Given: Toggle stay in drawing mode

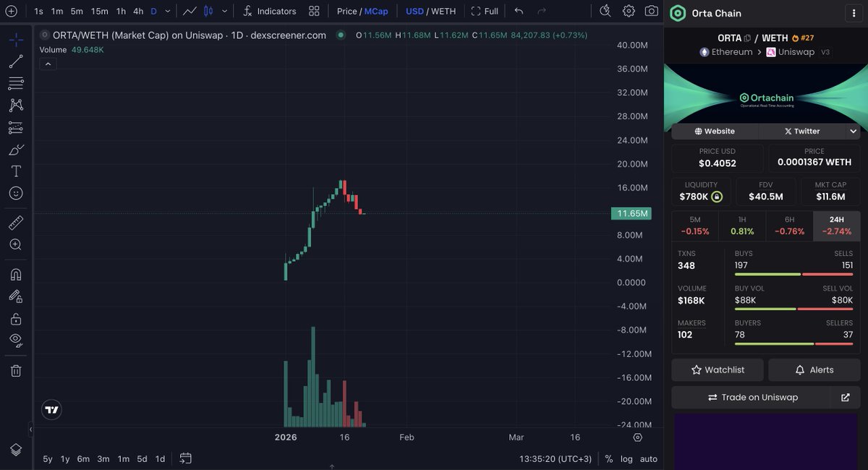Looking at the screenshot, I should [x=16, y=296].
